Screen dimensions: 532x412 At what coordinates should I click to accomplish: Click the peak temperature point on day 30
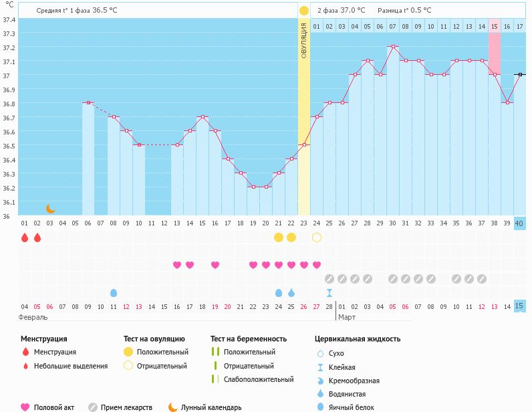point(393,47)
